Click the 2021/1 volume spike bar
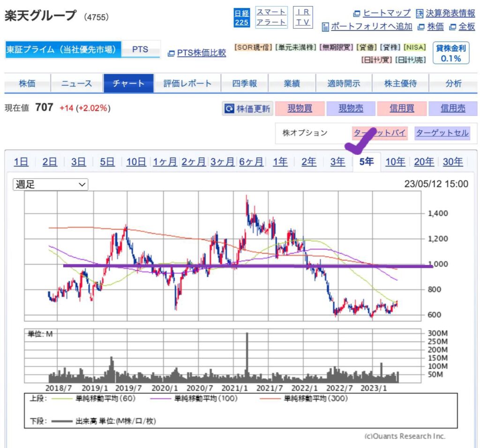Image resolution: width=480 pixels, height=448 pixels. coord(247,357)
